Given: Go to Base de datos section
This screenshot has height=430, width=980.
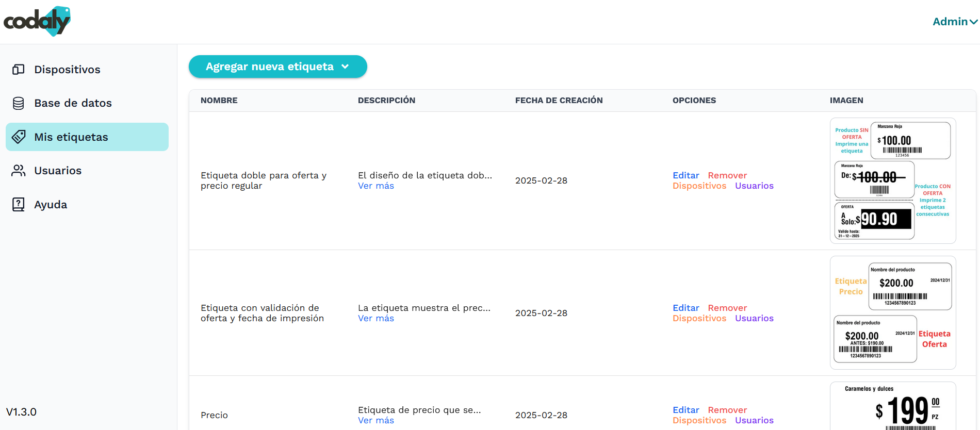Looking at the screenshot, I should (73, 103).
